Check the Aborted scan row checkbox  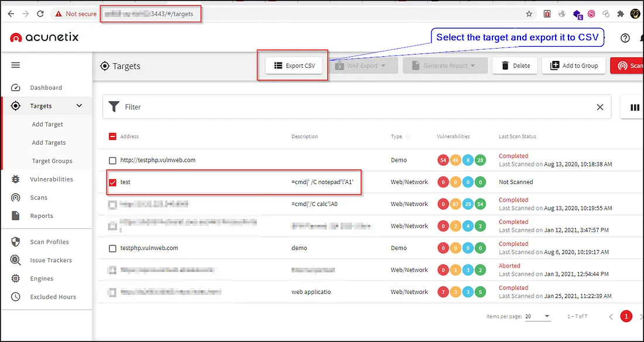click(112, 270)
